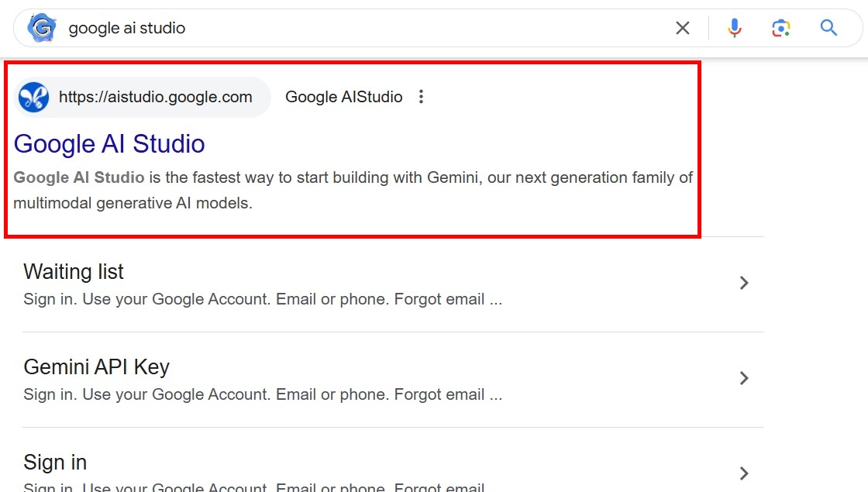The image size is (868, 492).
Task: Click the Google AIStudio site name
Action: pyautogui.click(x=343, y=97)
